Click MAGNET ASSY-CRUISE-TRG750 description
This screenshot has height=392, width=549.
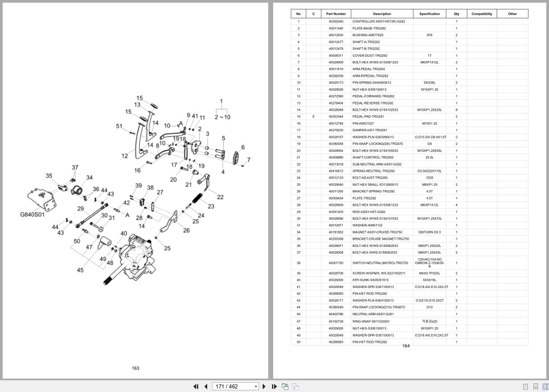coord(377,232)
